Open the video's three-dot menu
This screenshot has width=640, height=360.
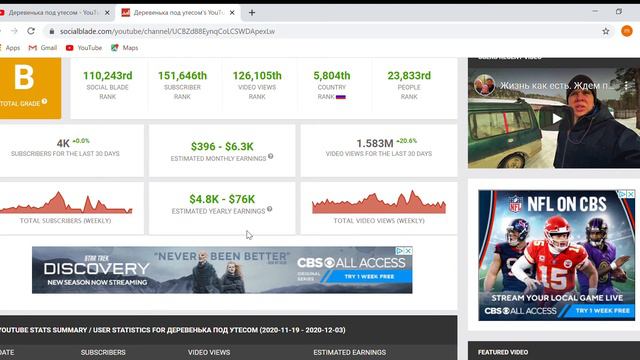(x=626, y=86)
